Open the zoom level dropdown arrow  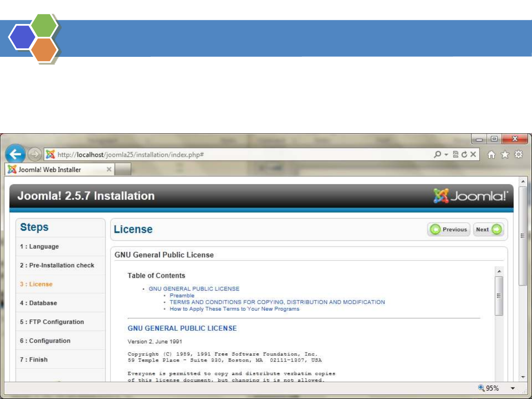pyautogui.click(x=513, y=388)
